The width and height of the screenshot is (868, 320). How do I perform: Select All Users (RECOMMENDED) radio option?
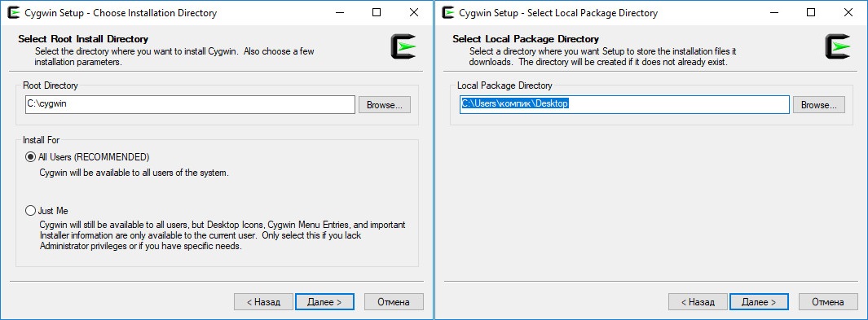click(x=87, y=157)
